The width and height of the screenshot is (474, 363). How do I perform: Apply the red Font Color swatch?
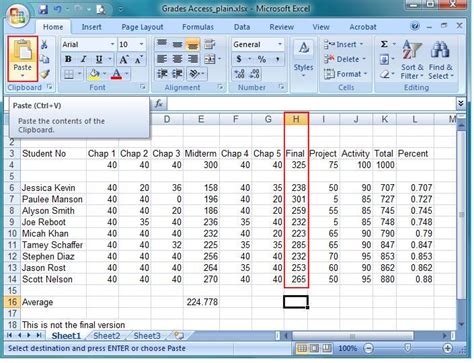coord(116,74)
